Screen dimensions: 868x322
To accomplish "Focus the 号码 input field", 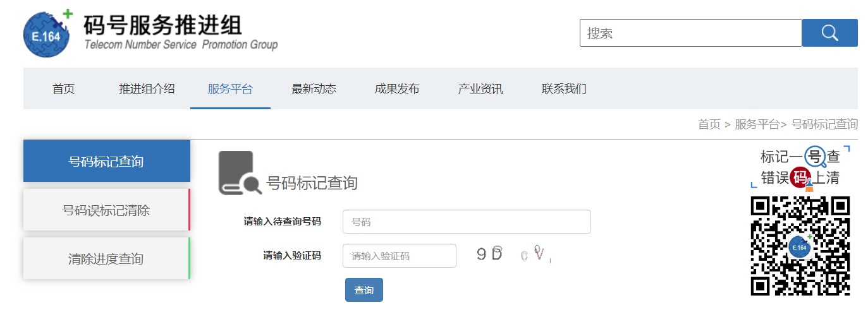I will coord(467,222).
